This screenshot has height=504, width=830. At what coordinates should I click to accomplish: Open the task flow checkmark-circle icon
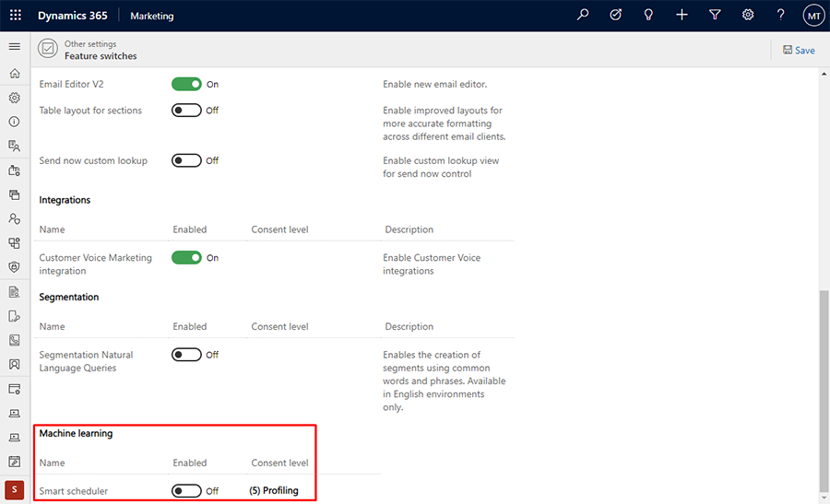616,15
